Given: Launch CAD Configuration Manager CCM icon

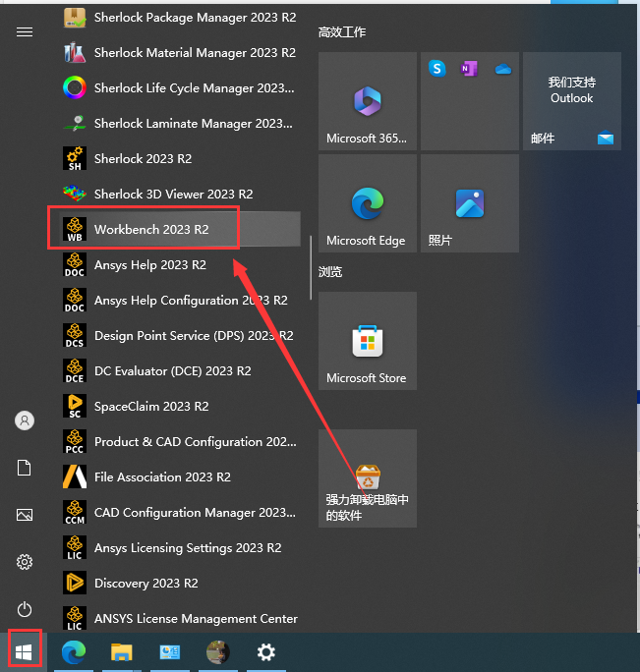Looking at the screenshot, I should point(75,512).
